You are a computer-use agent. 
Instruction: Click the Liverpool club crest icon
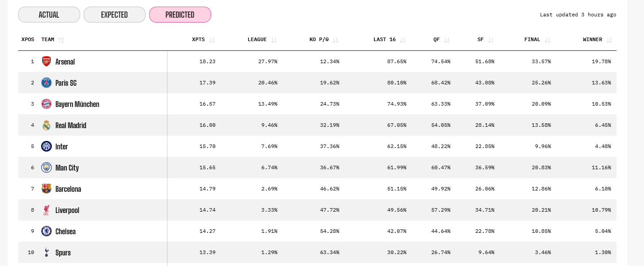coord(46,210)
